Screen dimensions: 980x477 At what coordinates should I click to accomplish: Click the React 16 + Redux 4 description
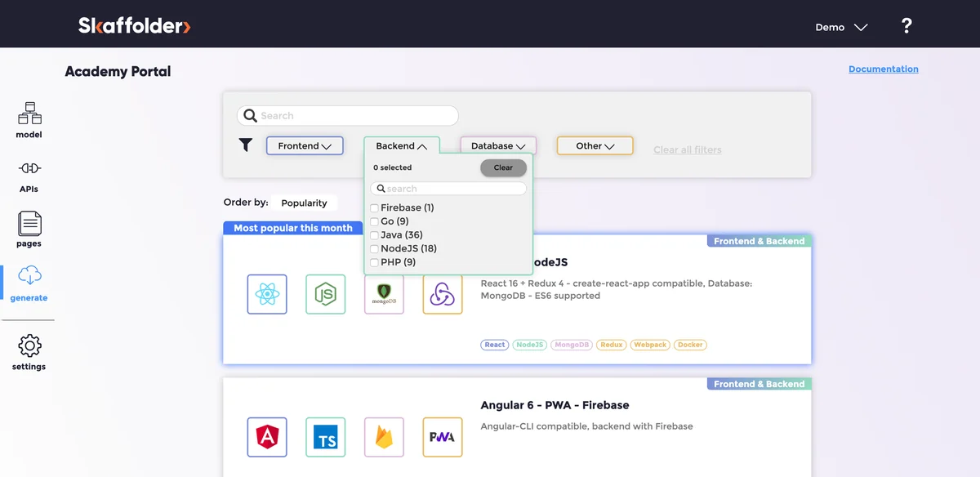(617, 289)
